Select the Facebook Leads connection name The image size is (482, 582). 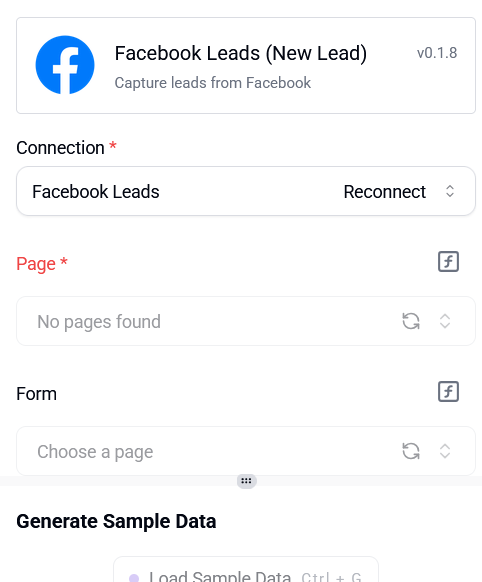(96, 192)
